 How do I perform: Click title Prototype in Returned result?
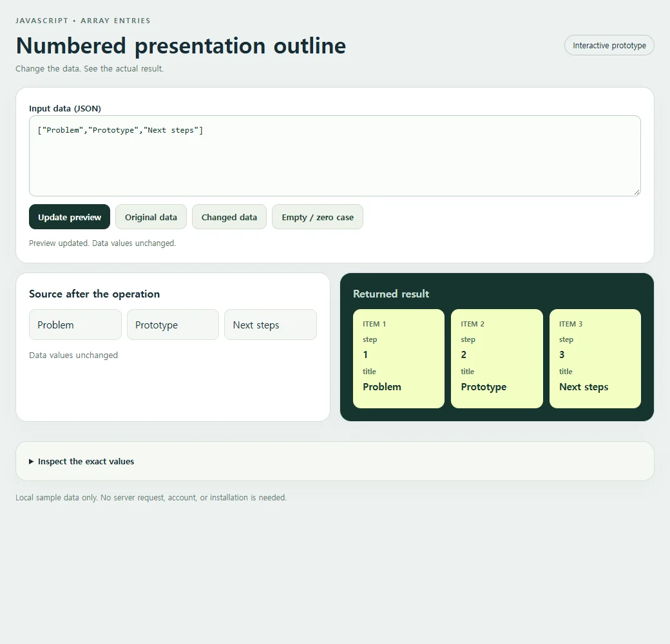[484, 387]
